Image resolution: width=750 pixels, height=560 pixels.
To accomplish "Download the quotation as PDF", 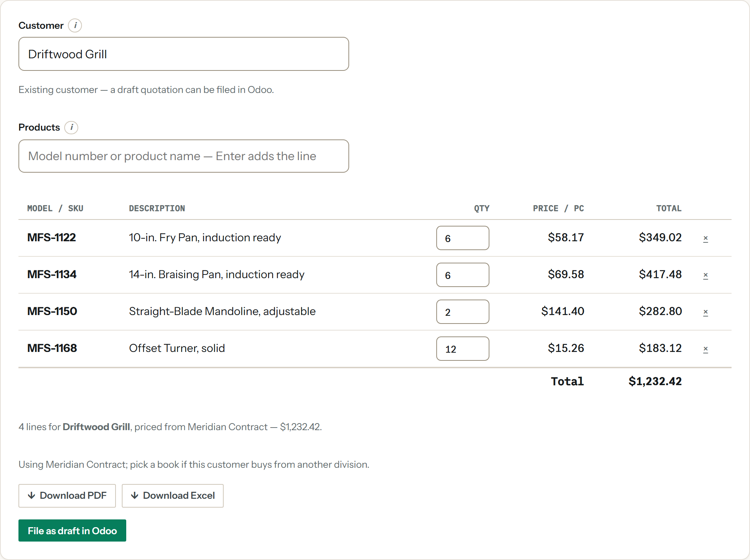I will [67, 495].
